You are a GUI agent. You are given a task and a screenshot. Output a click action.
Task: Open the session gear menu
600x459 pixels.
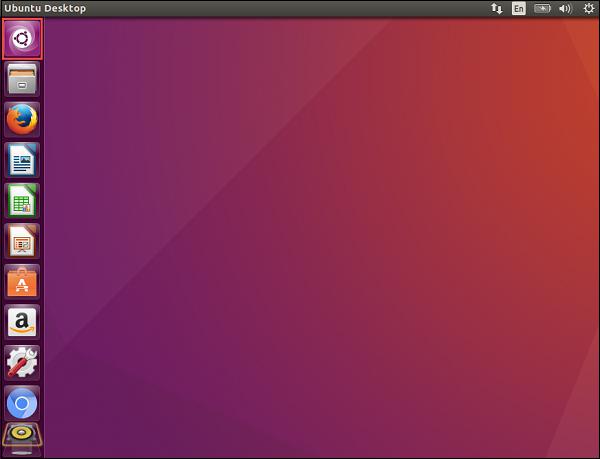tap(589, 8)
